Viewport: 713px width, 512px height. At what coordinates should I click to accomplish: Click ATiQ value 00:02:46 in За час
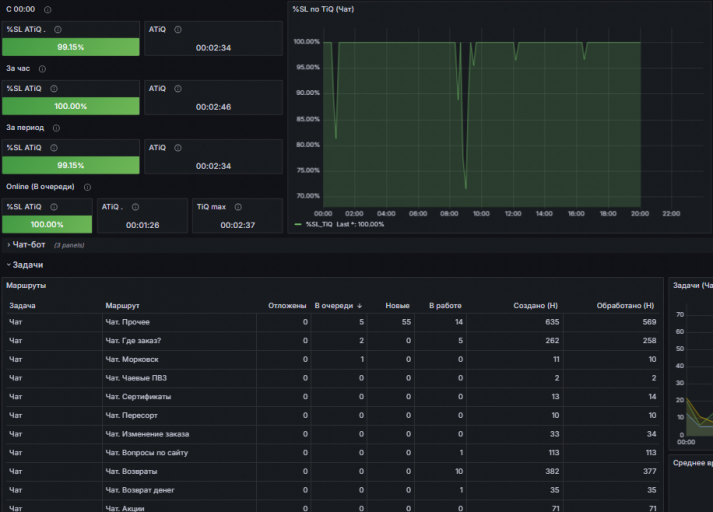click(x=213, y=107)
